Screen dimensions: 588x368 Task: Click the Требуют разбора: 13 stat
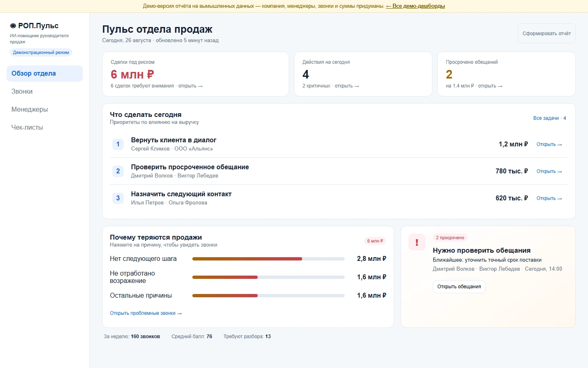(247, 337)
